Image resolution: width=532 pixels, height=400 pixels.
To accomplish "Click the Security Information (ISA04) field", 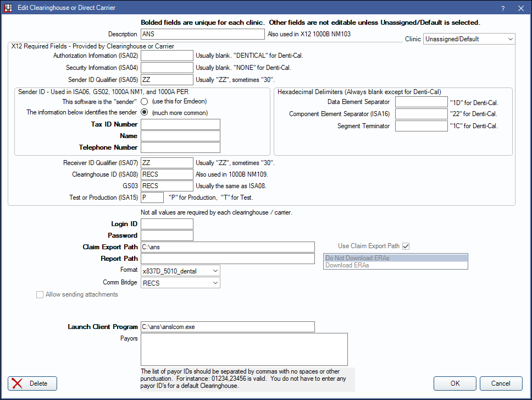I will (167, 68).
